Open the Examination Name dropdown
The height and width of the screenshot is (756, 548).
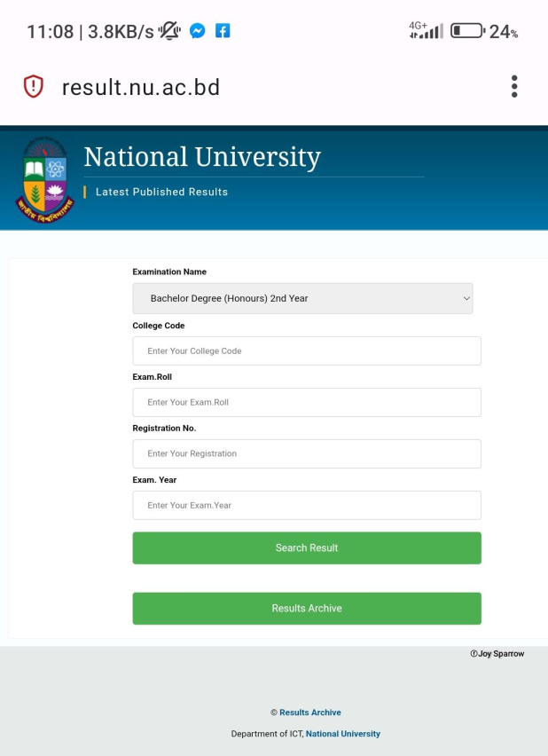pos(302,298)
